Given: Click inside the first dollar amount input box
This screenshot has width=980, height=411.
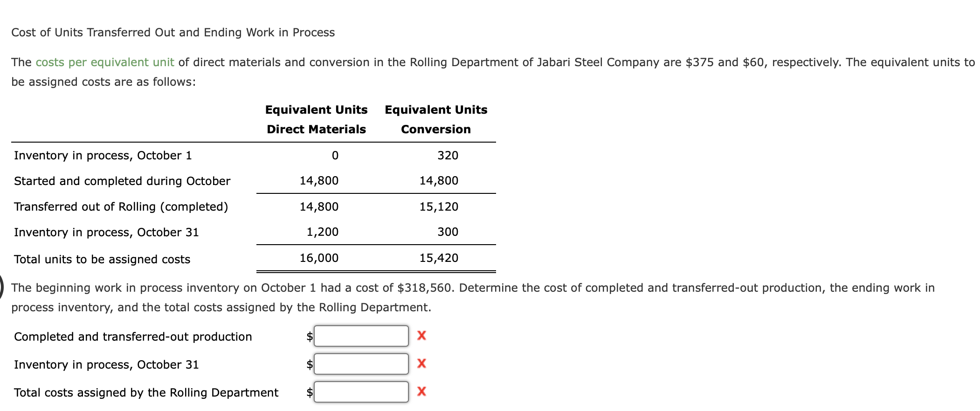Looking at the screenshot, I should point(361,336).
